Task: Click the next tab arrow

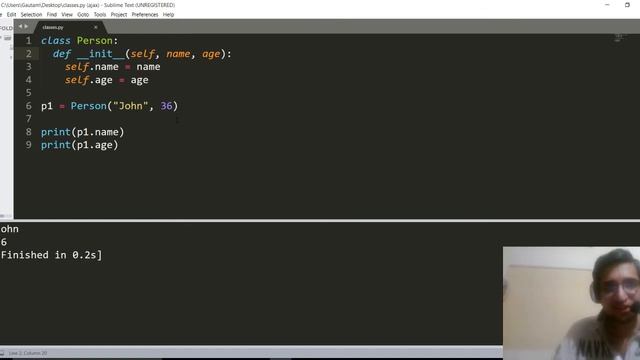Action: tap(26, 27)
